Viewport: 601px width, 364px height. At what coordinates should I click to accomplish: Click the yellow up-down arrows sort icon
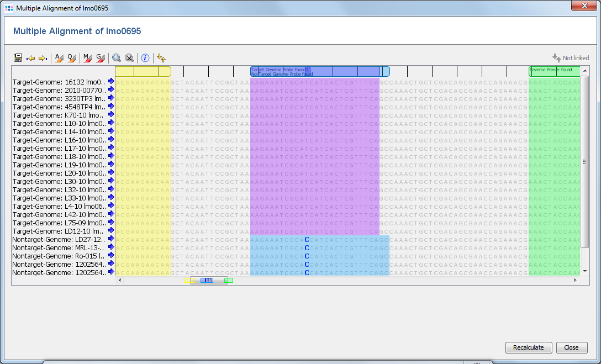tap(161, 58)
